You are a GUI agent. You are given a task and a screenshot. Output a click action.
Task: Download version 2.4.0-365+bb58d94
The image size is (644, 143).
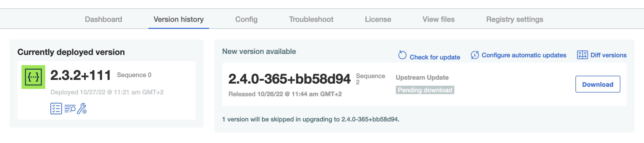598,84
